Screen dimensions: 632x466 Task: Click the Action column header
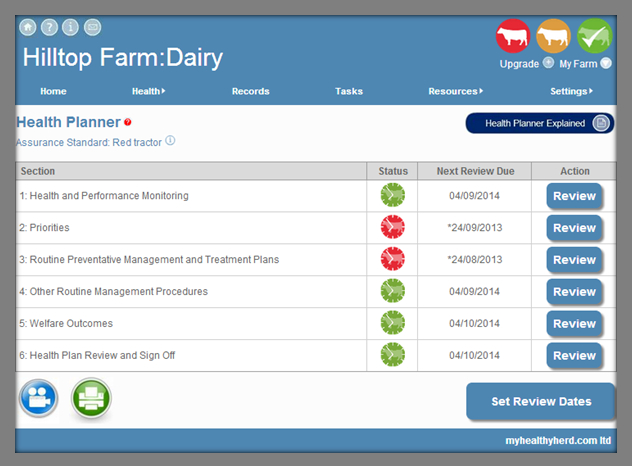click(x=574, y=171)
